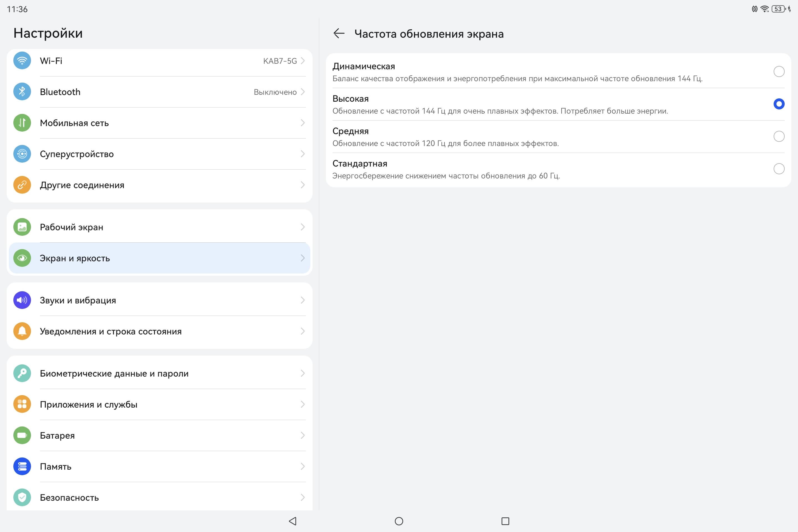Tap the Wi-Fi settings icon

pos(22,61)
